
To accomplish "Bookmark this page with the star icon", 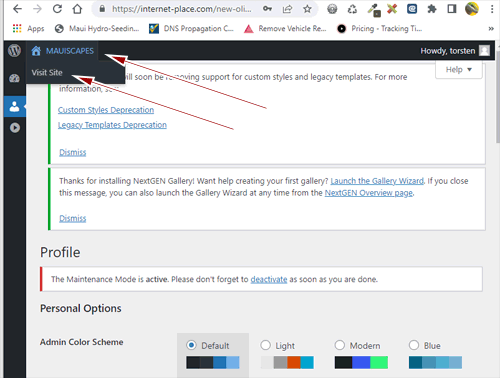I will [307, 9].
